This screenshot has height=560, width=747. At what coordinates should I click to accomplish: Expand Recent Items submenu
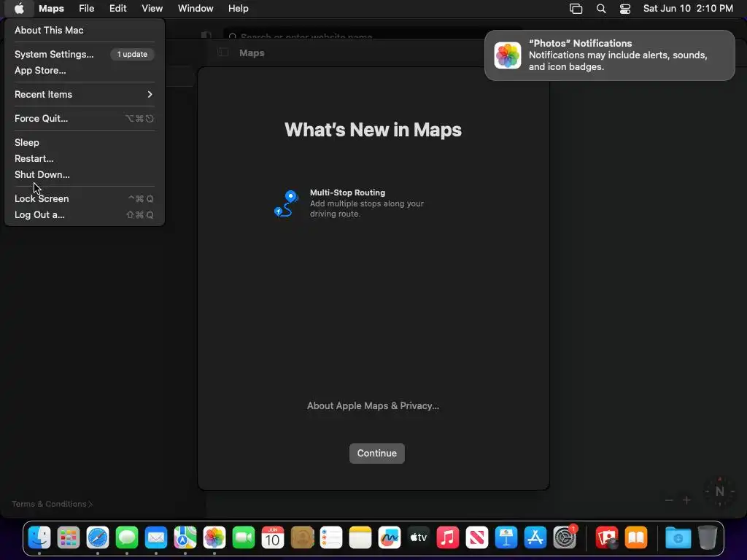(85, 94)
